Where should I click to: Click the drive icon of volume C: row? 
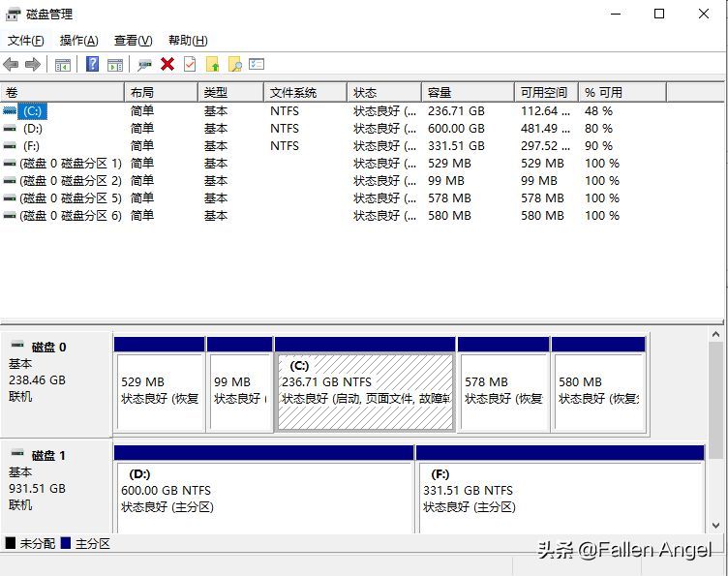tap(10, 111)
